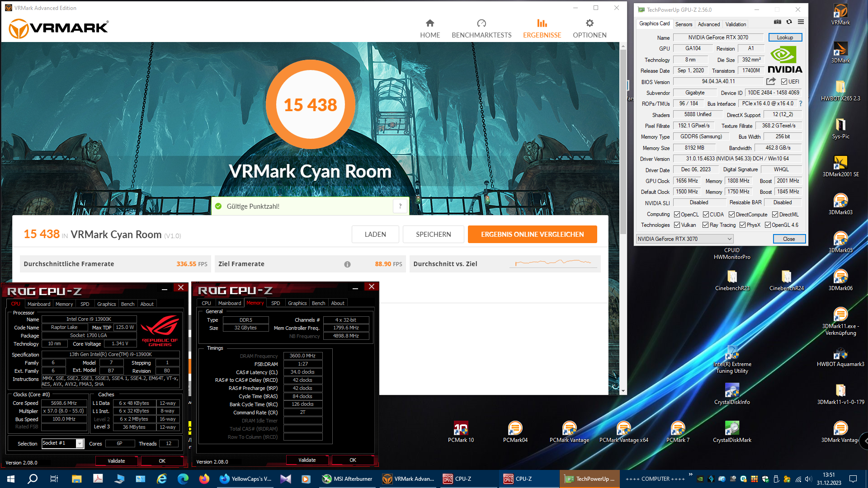Click the SPEICHERN button
The image size is (868, 488).
[433, 234]
